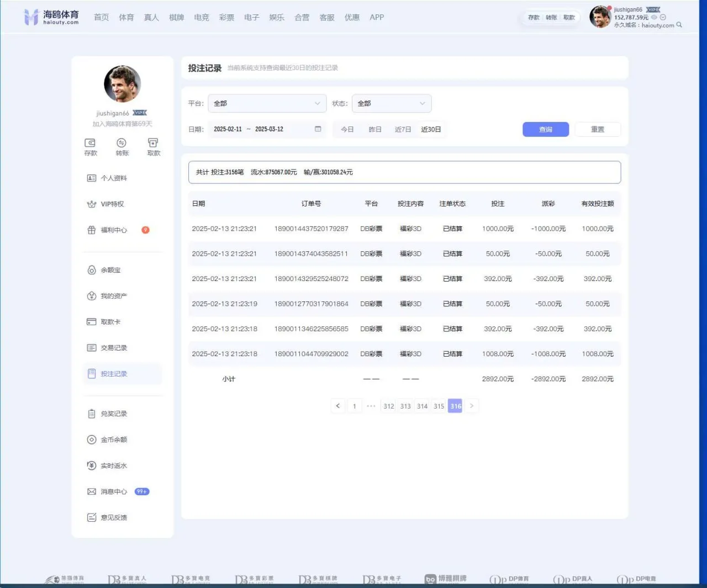Open 福利中心 gift icon in sidebar

[92, 230]
